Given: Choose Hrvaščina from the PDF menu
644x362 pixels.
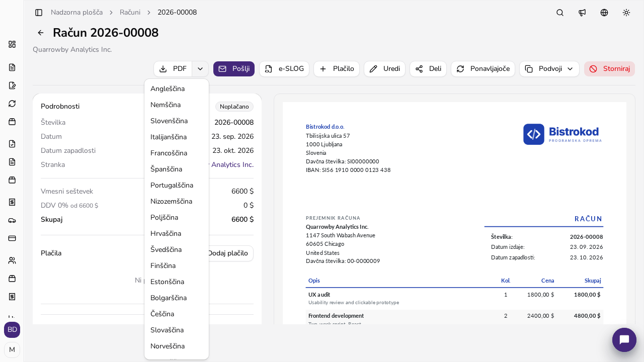Looking at the screenshot, I should point(177,234).
